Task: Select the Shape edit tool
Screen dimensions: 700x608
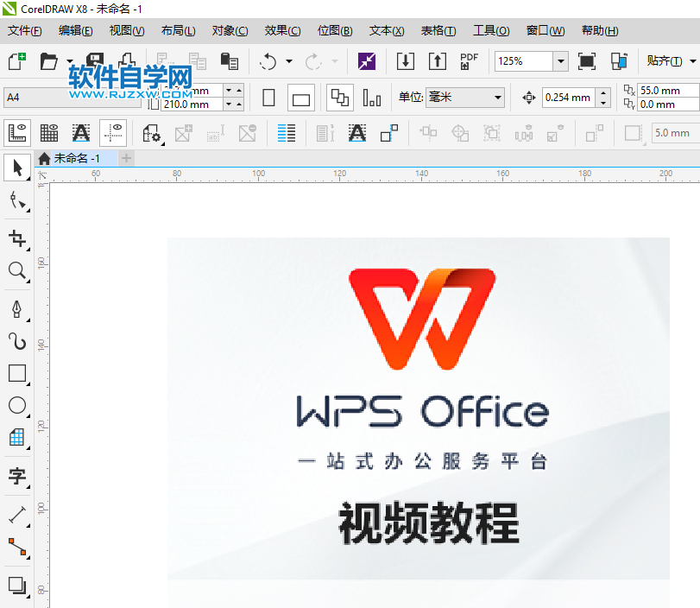Action: [x=17, y=200]
